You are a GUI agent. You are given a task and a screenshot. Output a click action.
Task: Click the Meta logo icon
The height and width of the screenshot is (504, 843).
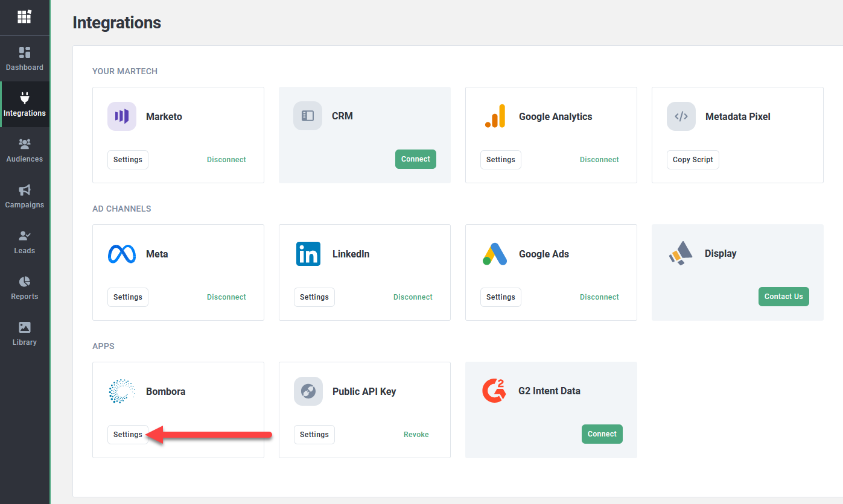coord(122,254)
